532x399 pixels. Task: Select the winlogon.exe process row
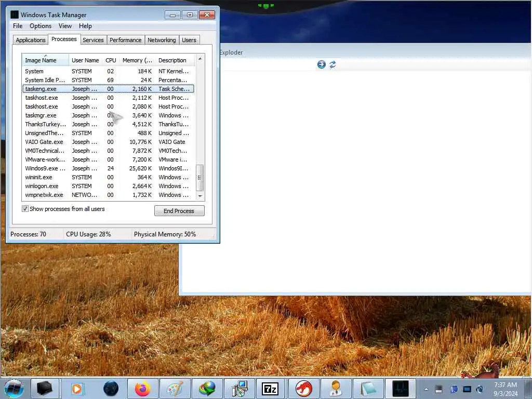click(108, 186)
